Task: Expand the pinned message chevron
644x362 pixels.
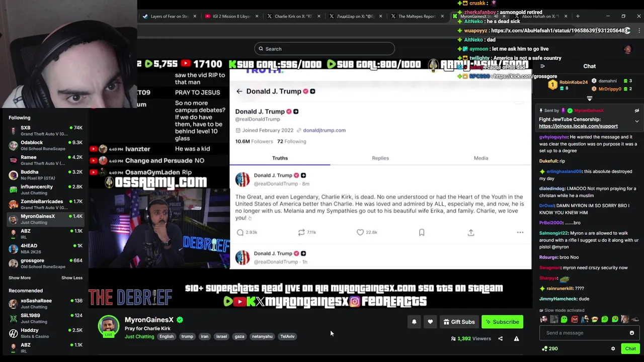Action: coord(636,121)
